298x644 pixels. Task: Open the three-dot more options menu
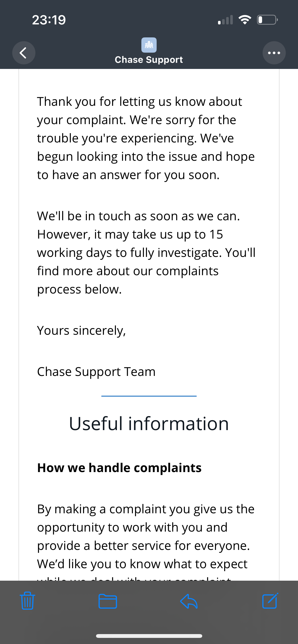click(x=274, y=53)
